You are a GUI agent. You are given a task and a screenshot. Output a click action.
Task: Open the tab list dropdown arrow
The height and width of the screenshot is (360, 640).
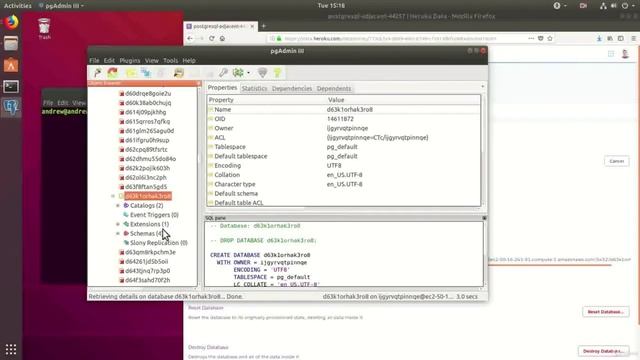[x=482, y=87]
